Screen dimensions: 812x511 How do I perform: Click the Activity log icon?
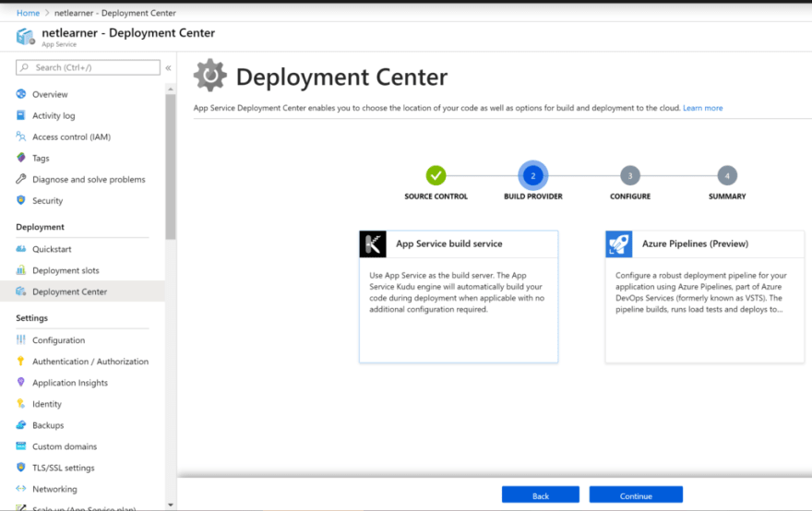click(x=20, y=115)
